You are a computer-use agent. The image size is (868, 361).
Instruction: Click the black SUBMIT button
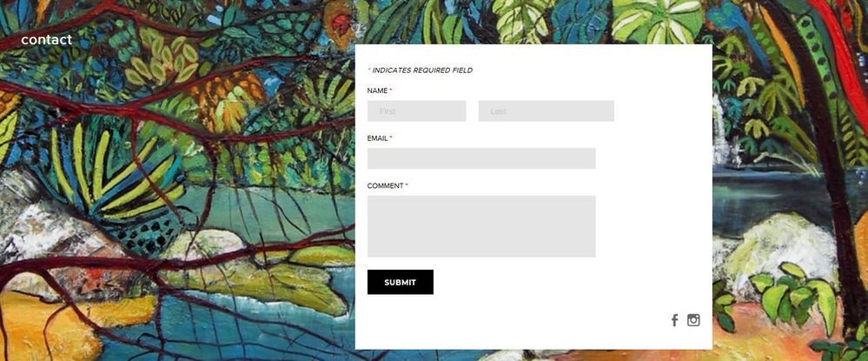click(x=401, y=282)
